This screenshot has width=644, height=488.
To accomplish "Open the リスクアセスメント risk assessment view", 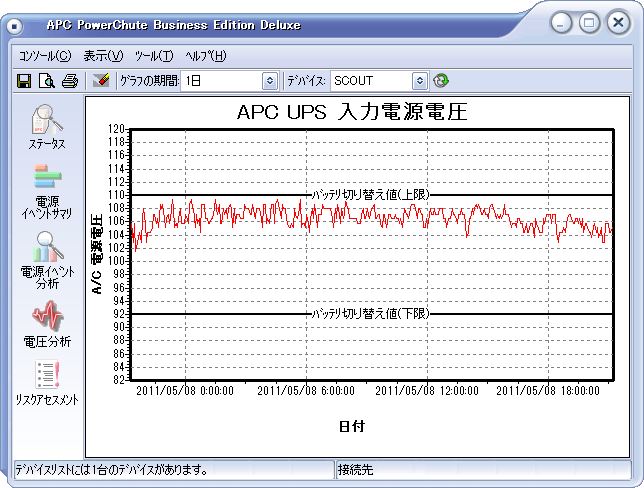I will pos(47,383).
